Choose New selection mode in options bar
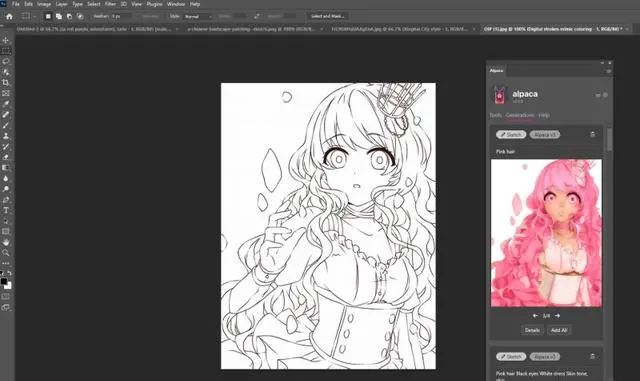The height and width of the screenshot is (381, 640). (48, 16)
